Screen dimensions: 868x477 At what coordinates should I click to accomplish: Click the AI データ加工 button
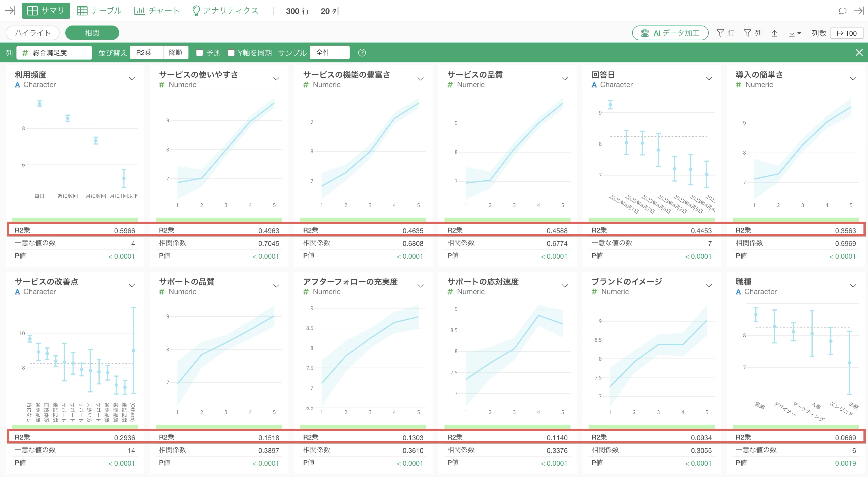[670, 33]
